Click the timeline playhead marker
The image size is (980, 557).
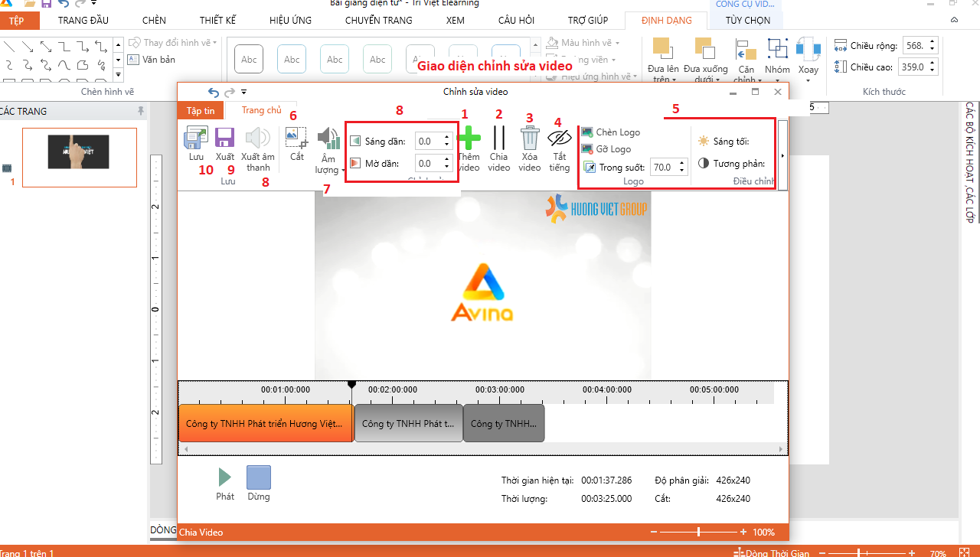click(x=352, y=385)
